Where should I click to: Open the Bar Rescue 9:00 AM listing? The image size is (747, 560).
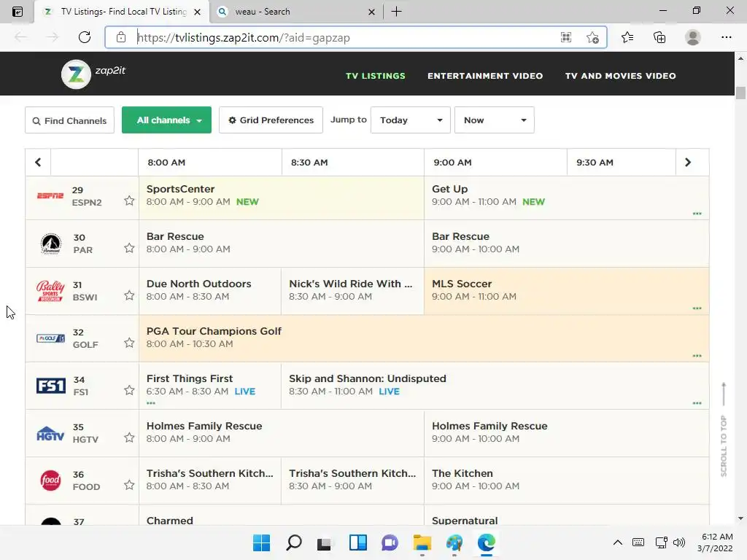566,244
